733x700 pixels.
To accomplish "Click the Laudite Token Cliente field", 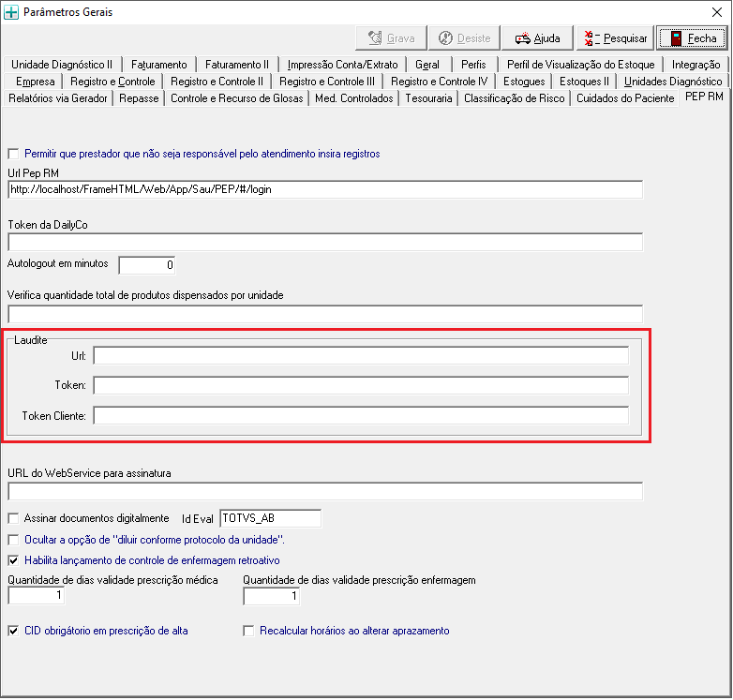I will pyautogui.click(x=361, y=415).
